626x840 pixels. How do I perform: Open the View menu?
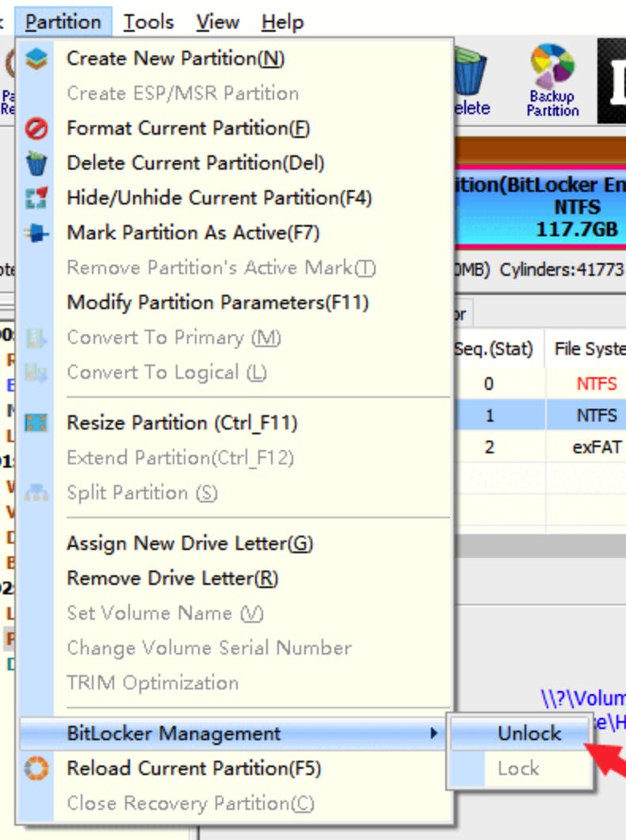click(217, 22)
